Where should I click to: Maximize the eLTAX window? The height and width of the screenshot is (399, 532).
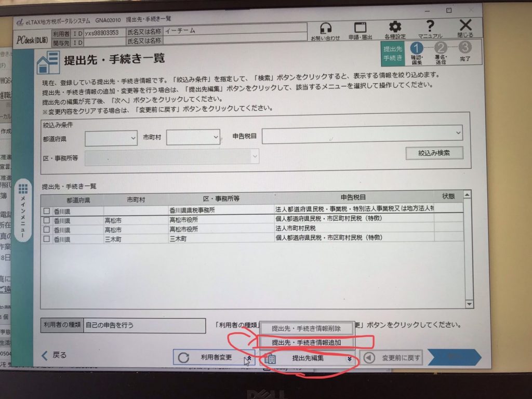448,10
